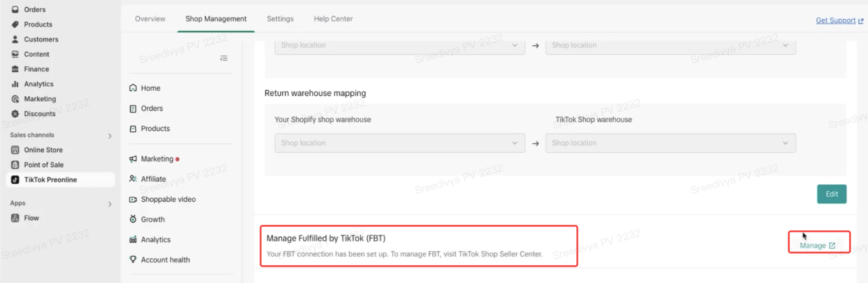Expand the Apps section chevron

click(110, 204)
